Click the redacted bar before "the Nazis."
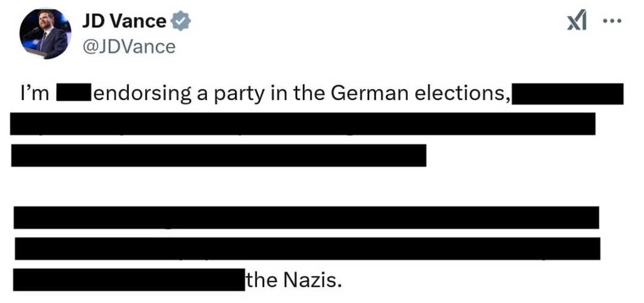644x303 pixels. pyautogui.click(x=129, y=280)
